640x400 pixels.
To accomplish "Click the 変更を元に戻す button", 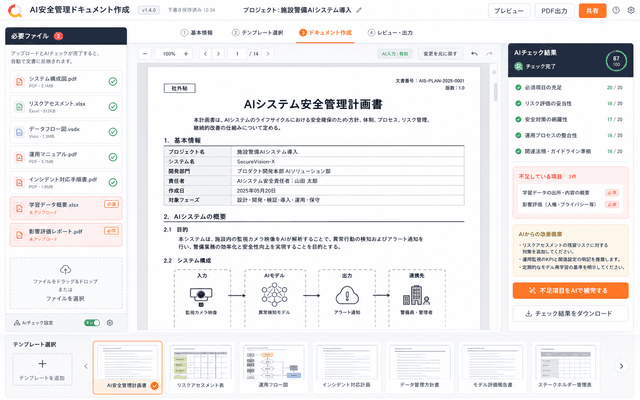I will [x=440, y=53].
